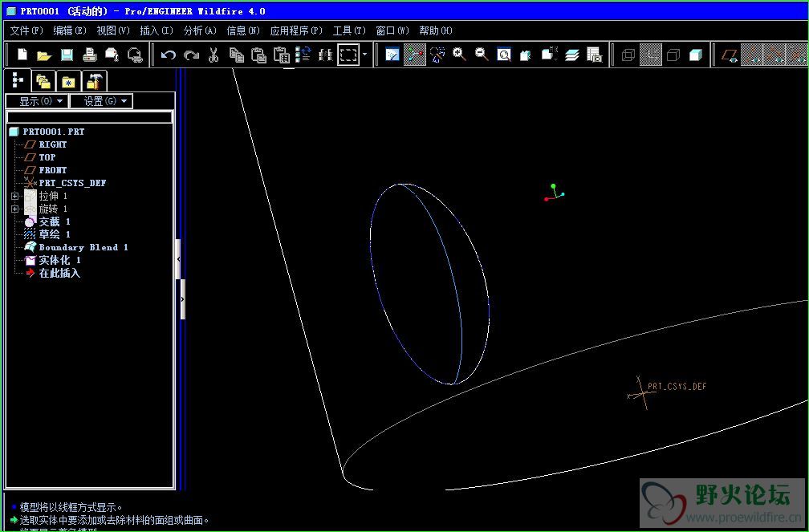Switch to the Model Tree tab
This screenshot has width=809, height=532.
coord(18,80)
